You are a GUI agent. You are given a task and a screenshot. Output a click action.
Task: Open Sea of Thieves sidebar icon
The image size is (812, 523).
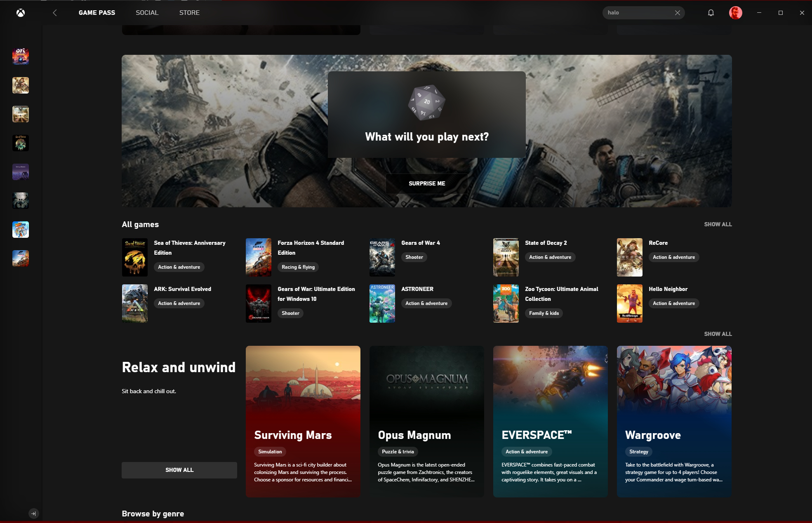pos(21,143)
